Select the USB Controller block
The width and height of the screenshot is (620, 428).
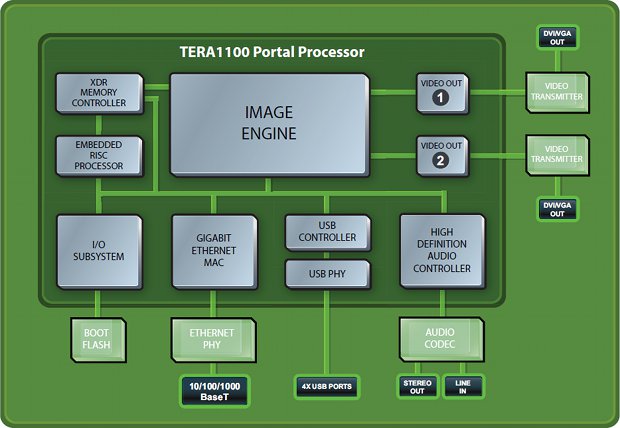328,232
